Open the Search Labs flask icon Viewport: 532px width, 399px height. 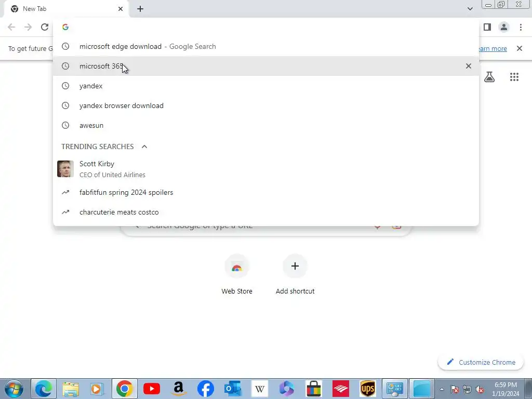[x=489, y=77]
